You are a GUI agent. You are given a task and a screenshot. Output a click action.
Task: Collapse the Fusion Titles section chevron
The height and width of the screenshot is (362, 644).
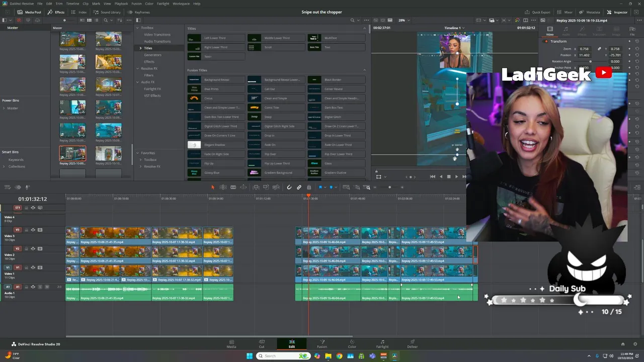click(364, 70)
